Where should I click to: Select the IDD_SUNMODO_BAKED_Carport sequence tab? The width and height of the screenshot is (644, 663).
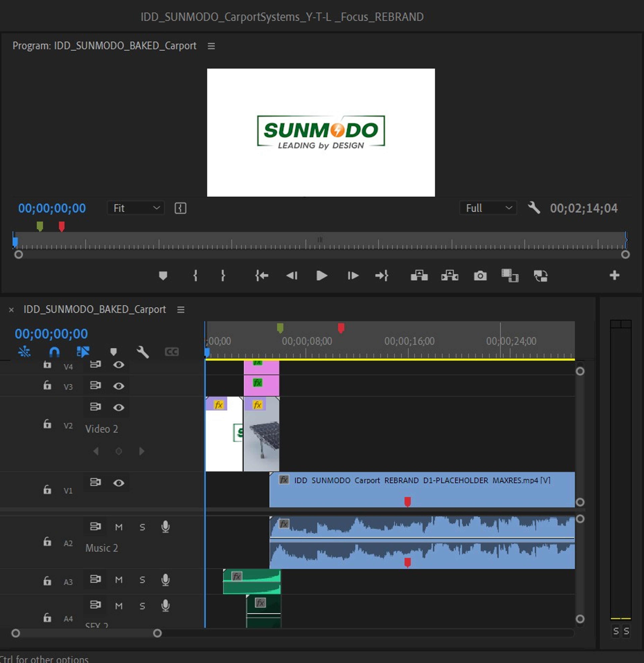tap(94, 310)
